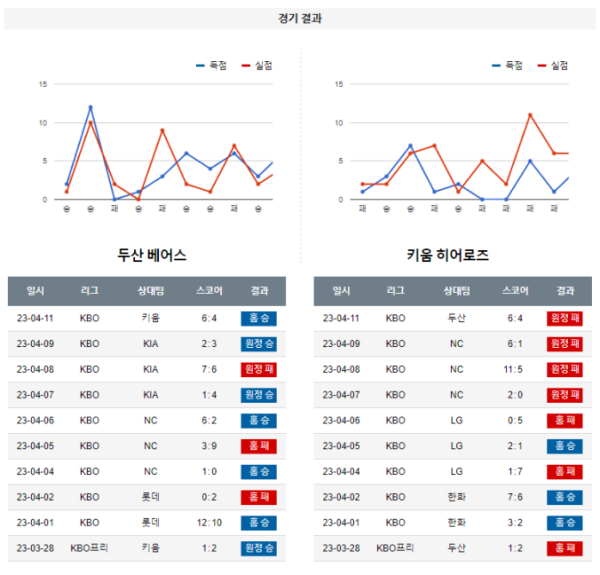Click opponent 롯데 for 23-04-02 in Doosan table
Image resolution: width=600 pixels, height=575 pixels.
[x=151, y=497]
